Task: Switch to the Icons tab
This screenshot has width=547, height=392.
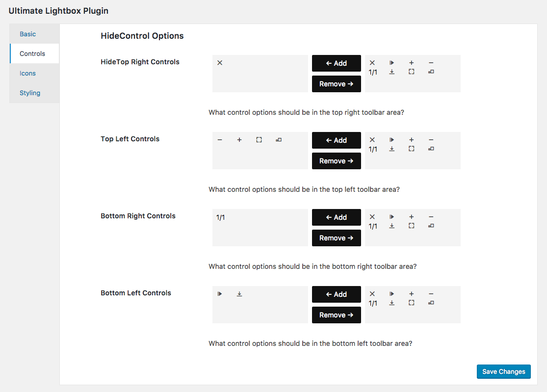Action: click(27, 73)
